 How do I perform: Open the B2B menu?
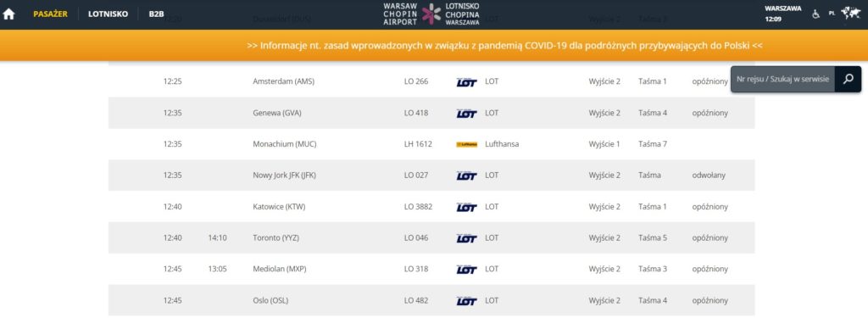pyautogui.click(x=156, y=14)
